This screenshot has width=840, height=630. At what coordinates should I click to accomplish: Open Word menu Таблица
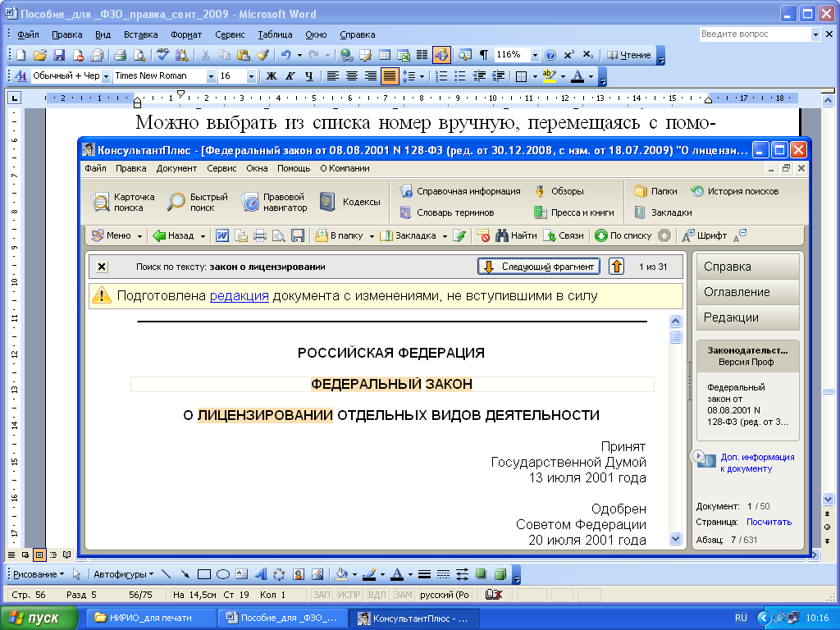pyautogui.click(x=275, y=34)
